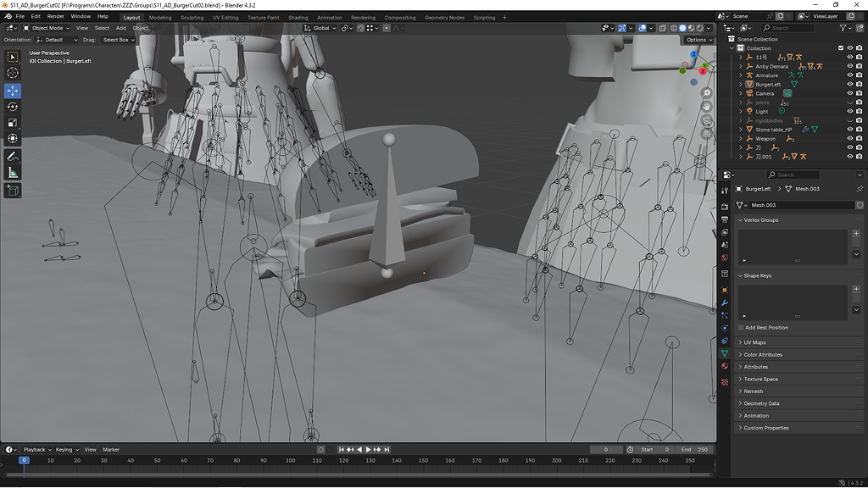
Task: Enable Add Rest Position checkbox
Action: point(741,328)
